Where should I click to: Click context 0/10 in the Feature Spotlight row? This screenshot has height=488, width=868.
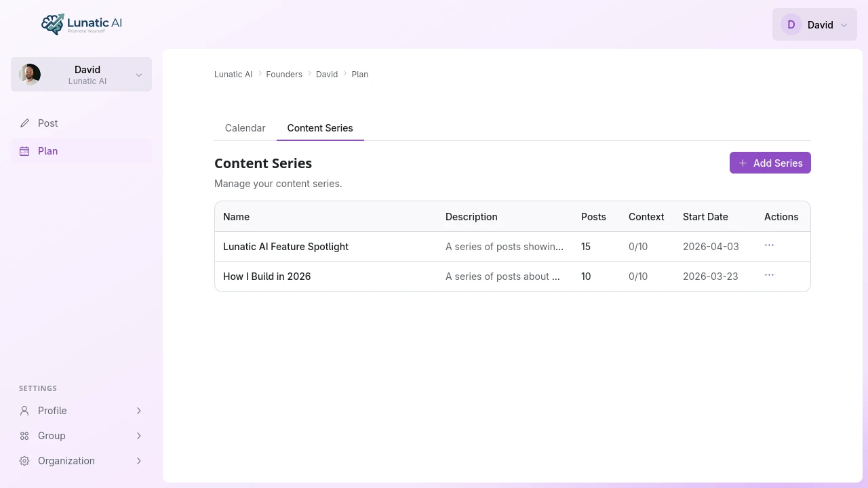pyautogui.click(x=638, y=247)
